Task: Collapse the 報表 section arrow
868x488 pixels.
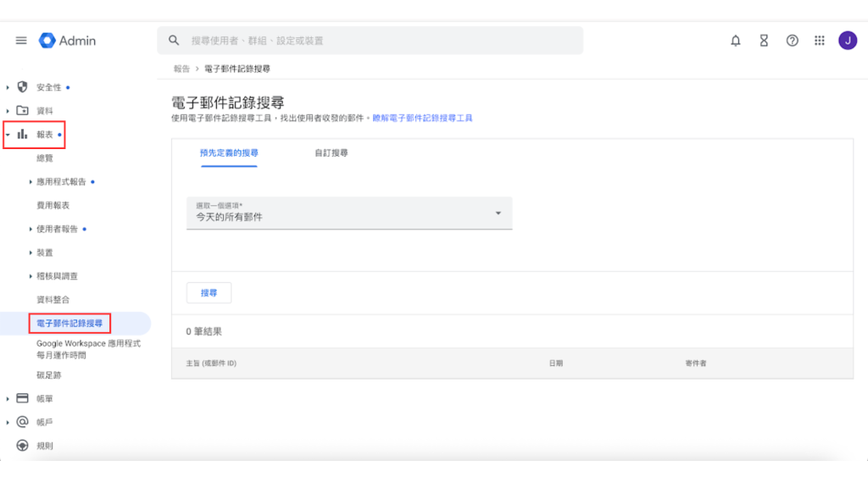Action: pos(8,135)
